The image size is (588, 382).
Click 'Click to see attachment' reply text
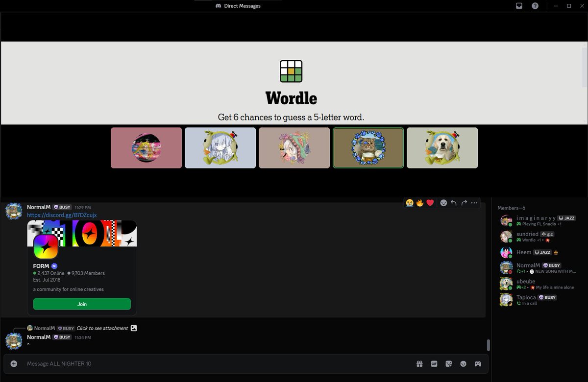(x=102, y=328)
